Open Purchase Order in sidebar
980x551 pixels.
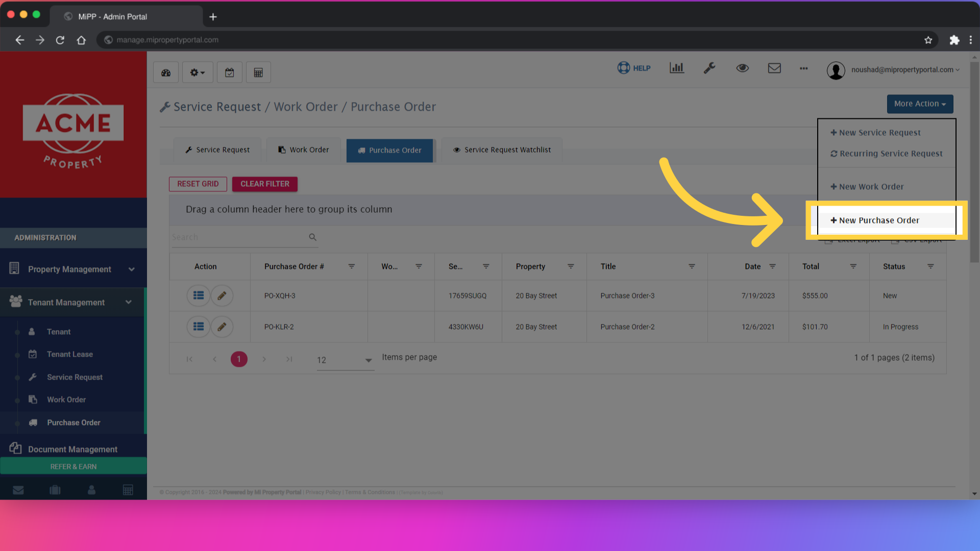(73, 422)
